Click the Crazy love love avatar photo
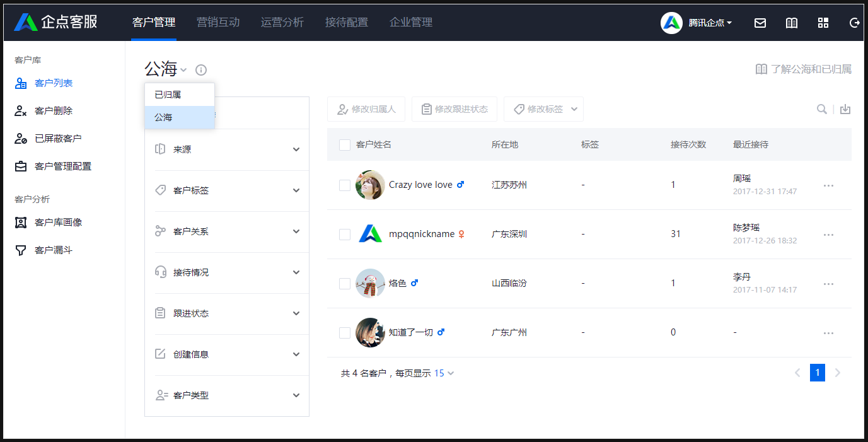 [370, 185]
